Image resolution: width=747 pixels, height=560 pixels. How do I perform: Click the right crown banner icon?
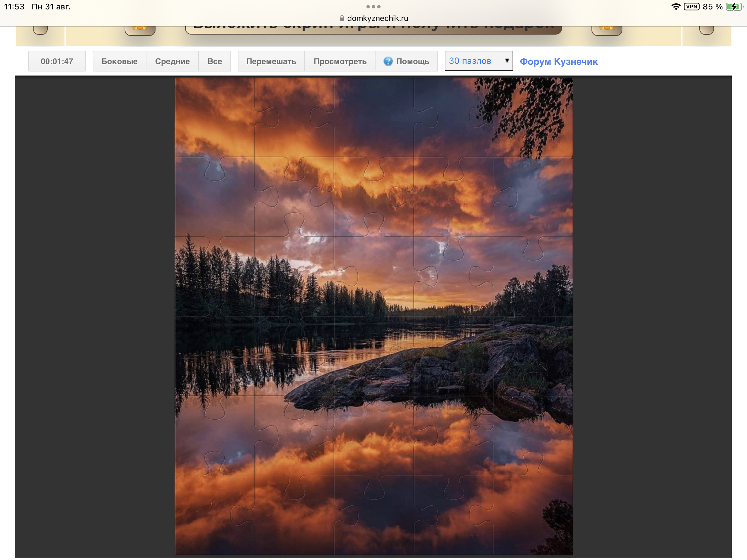[x=607, y=30]
